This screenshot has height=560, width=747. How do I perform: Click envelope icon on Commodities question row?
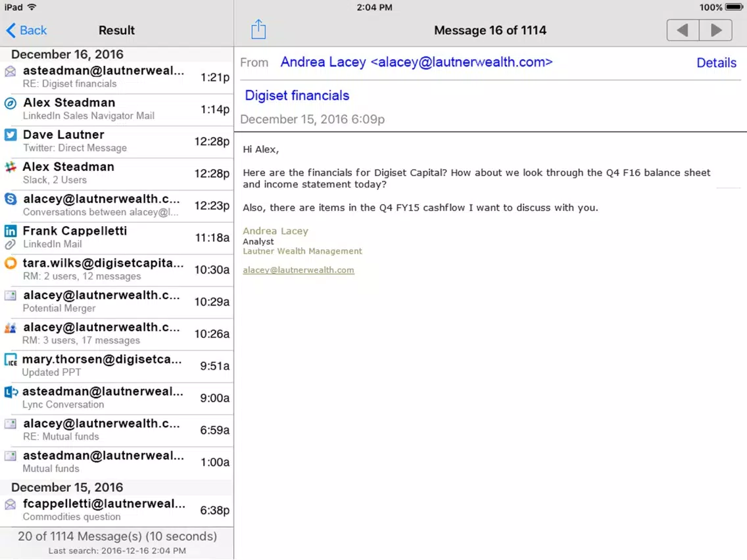[x=10, y=504]
